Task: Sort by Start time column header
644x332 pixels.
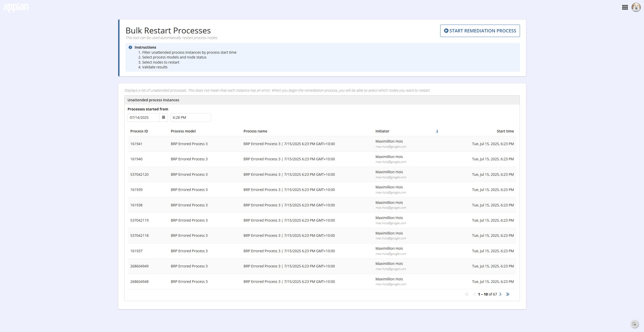Action: 505,131
